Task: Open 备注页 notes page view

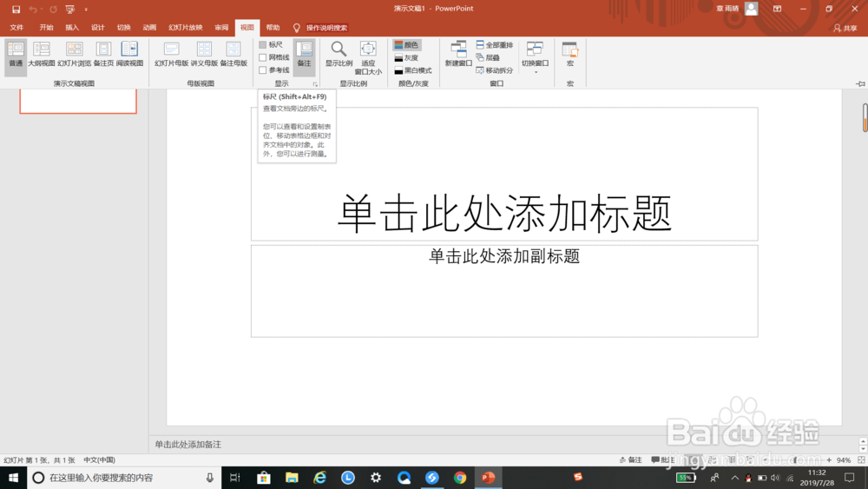Action: 103,54
